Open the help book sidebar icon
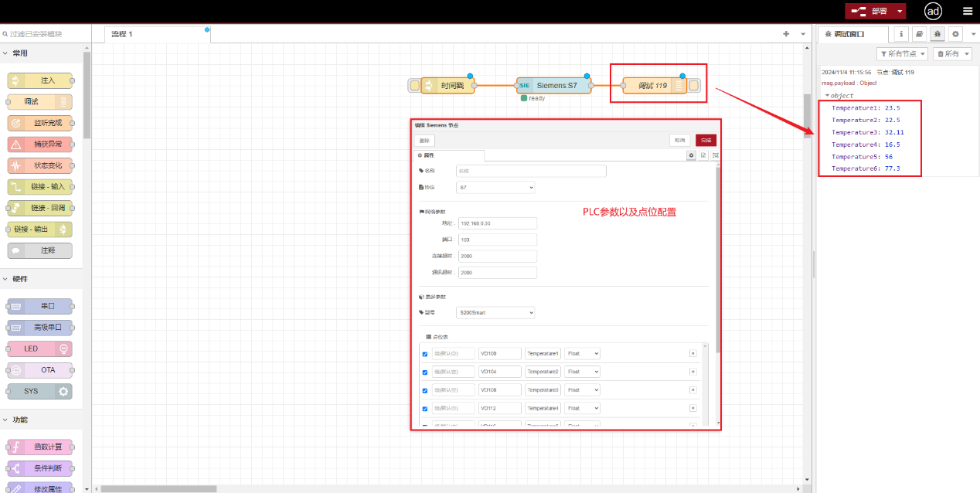 (919, 34)
